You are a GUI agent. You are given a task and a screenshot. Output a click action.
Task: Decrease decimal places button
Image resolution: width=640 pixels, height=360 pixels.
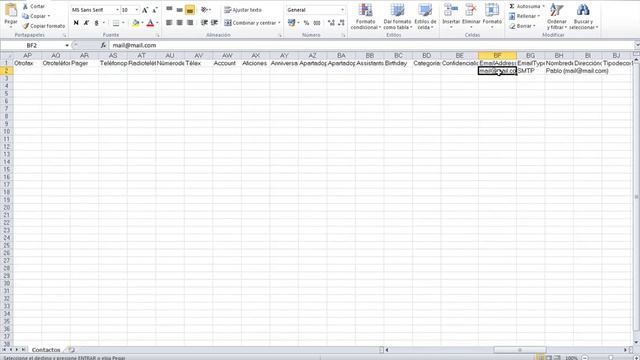tap(341, 23)
